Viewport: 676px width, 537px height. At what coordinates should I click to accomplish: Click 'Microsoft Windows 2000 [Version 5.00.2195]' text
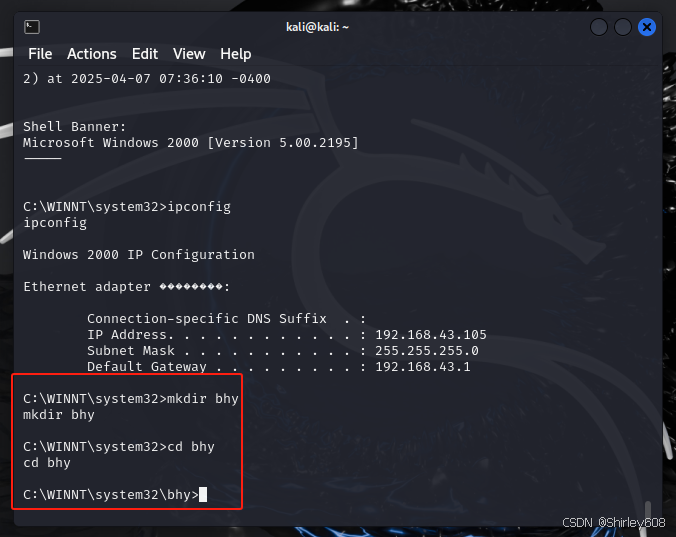click(191, 143)
